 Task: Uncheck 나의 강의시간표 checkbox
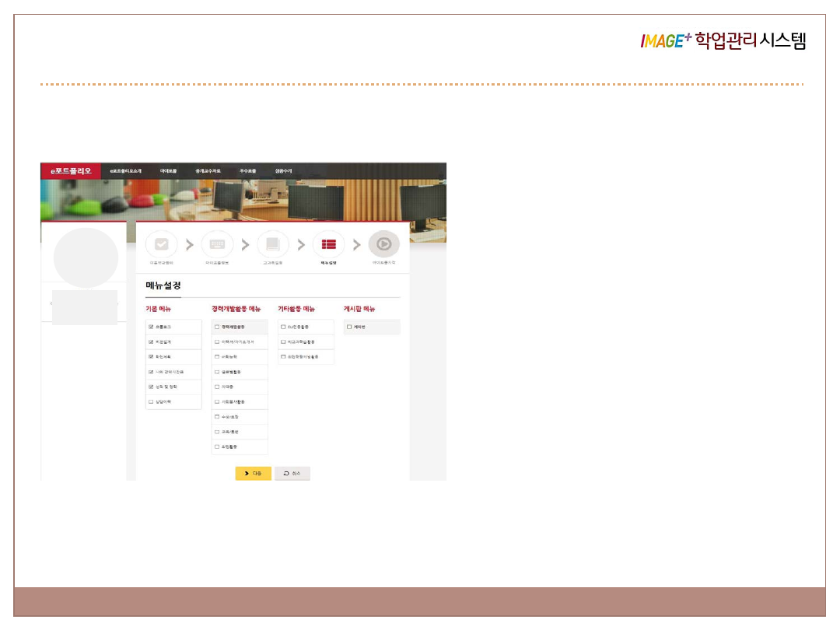click(x=151, y=372)
